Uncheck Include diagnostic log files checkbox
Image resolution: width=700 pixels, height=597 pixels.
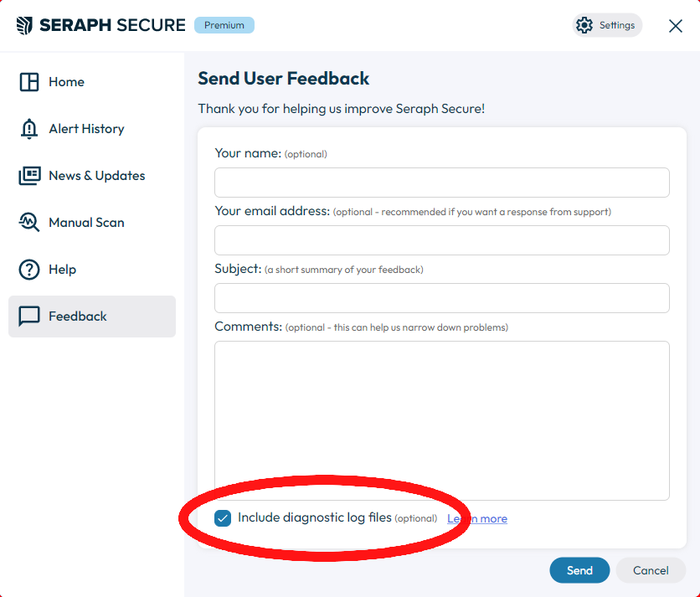pyautogui.click(x=223, y=518)
